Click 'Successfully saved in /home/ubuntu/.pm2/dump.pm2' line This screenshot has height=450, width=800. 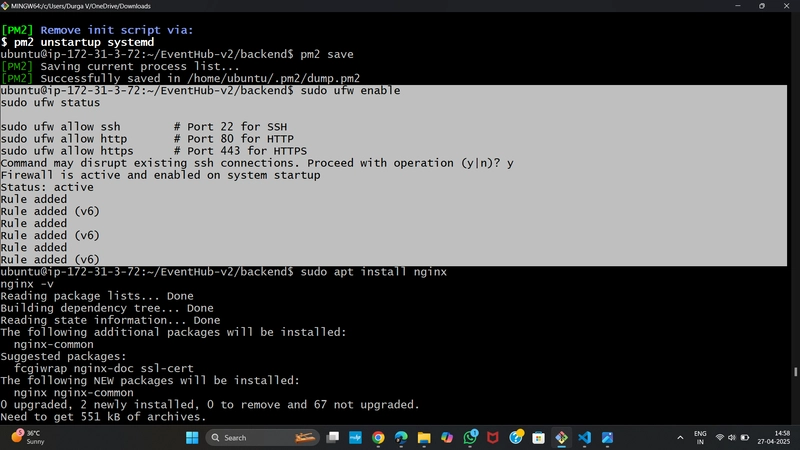180,79
